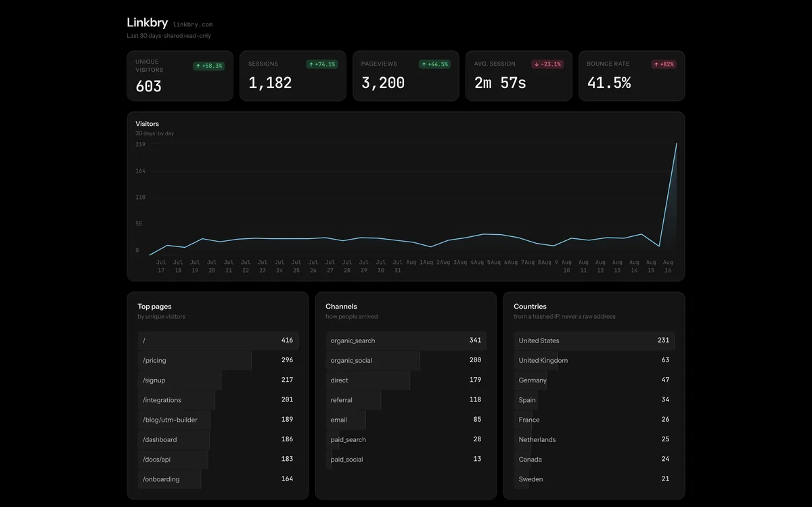Click the Visitors chart heading
Image resolution: width=812 pixels, height=507 pixels.
pyautogui.click(x=148, y=124)
